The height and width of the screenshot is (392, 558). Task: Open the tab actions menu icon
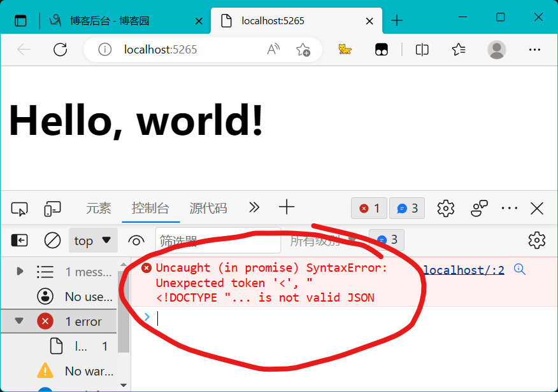(x=20, y=21)
